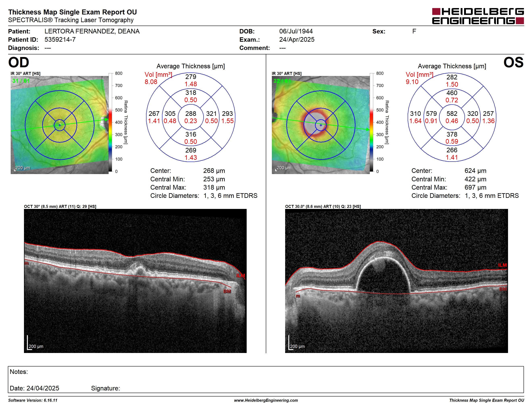Open the OS infrared fundus thickness map
This screenshot has height=411, width=532.
point(321,125)
